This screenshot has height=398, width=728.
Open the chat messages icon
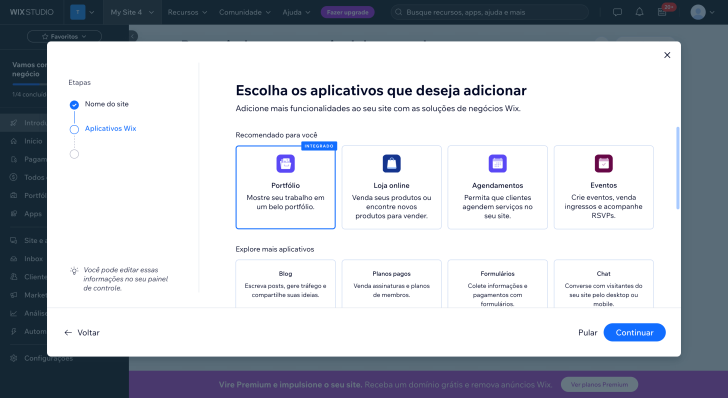click(617, 12)
